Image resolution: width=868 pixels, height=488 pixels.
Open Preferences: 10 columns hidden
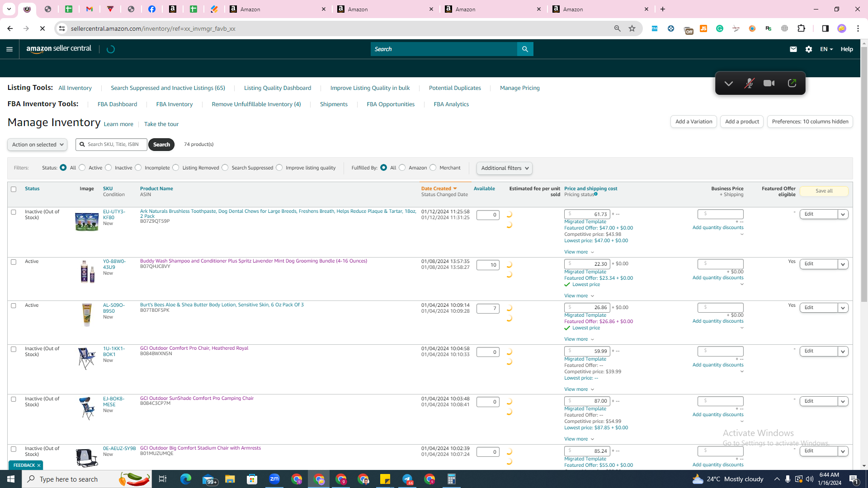810,122
